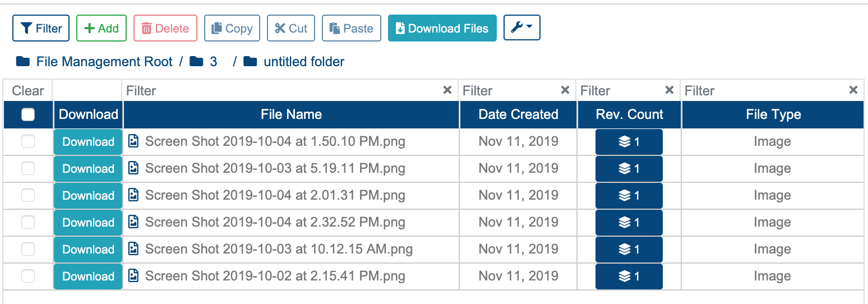Download Screen Shot 2019-10-03 at 5.19.11 PM.png
The width and height of the screenshot is (868, 304).
pos(88,169)
